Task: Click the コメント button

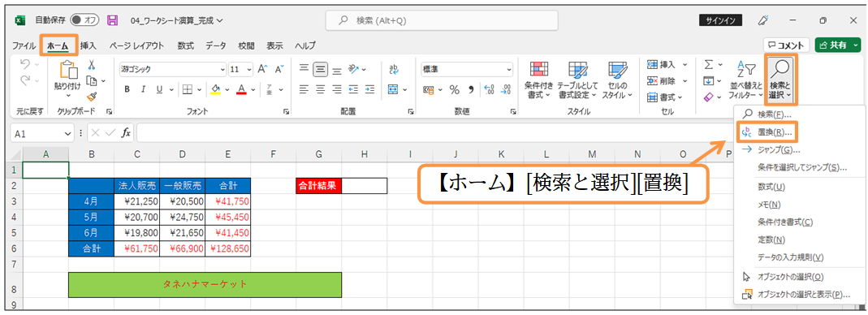Action: click(x=787, y=45)
